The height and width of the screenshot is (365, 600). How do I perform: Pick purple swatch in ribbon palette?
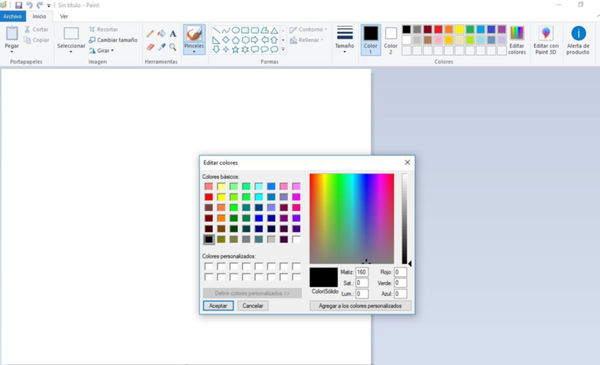502,29
